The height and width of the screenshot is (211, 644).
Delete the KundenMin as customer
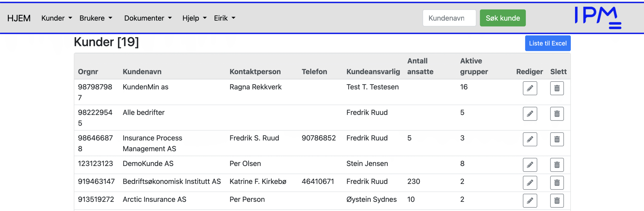pyautogui.click(x=557, y=88)
